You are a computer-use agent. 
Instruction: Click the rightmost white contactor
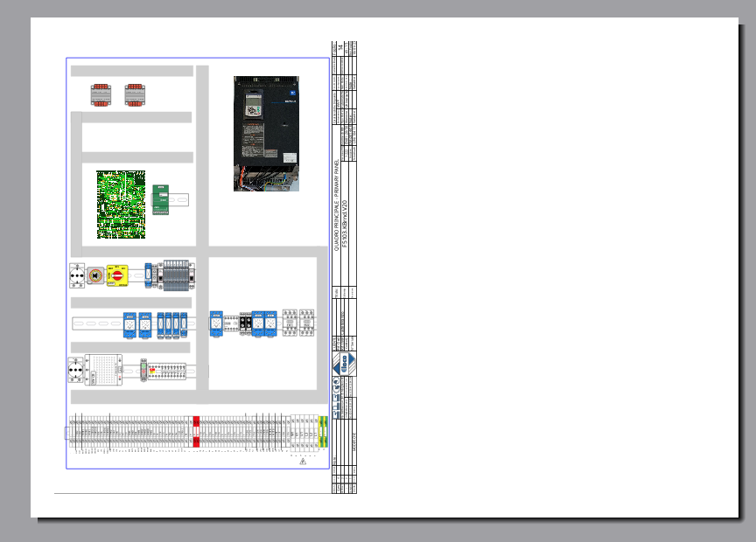pos(308,323)
